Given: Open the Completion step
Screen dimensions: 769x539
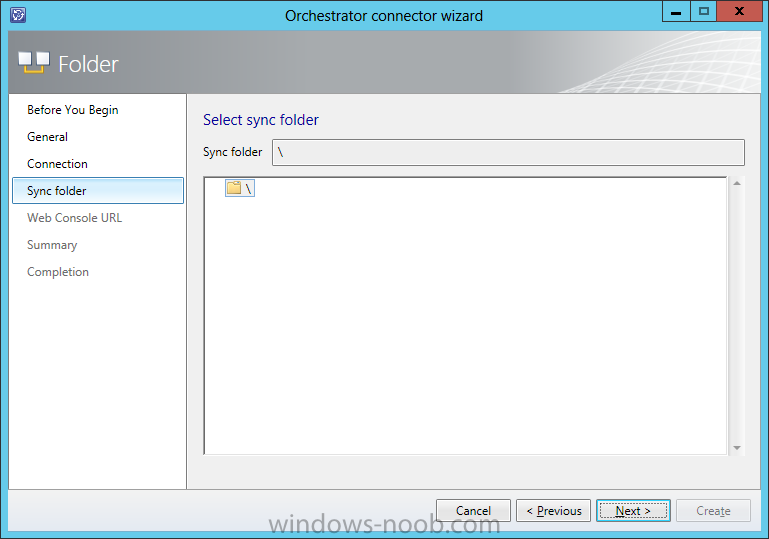Looking at the screenshot, I should (x=58, y=272).
